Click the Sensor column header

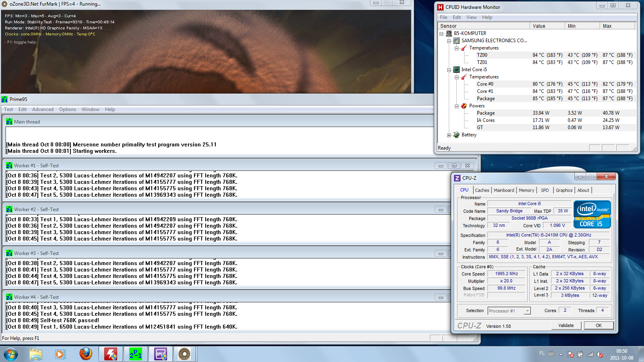point(484,26)
